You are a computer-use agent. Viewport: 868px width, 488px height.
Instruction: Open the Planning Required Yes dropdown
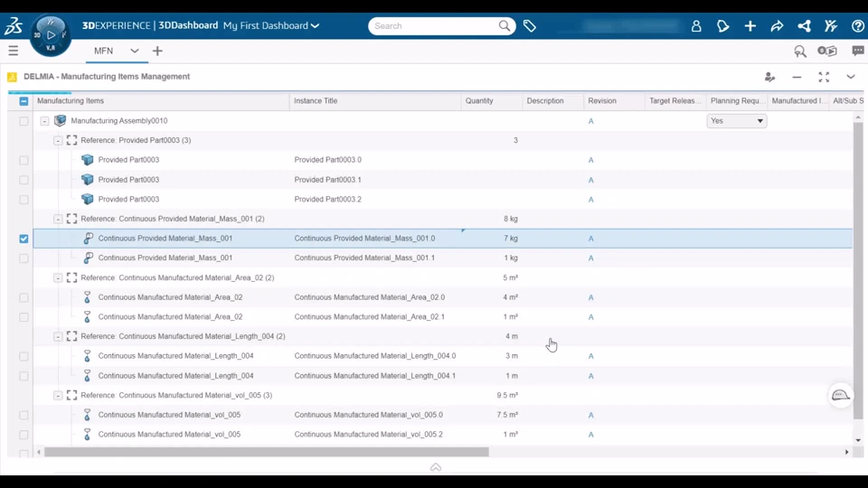point(737,120)
